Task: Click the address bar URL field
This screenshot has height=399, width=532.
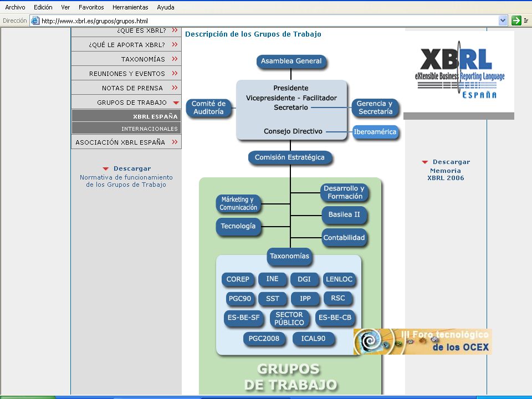Action: tap(265, 21)
